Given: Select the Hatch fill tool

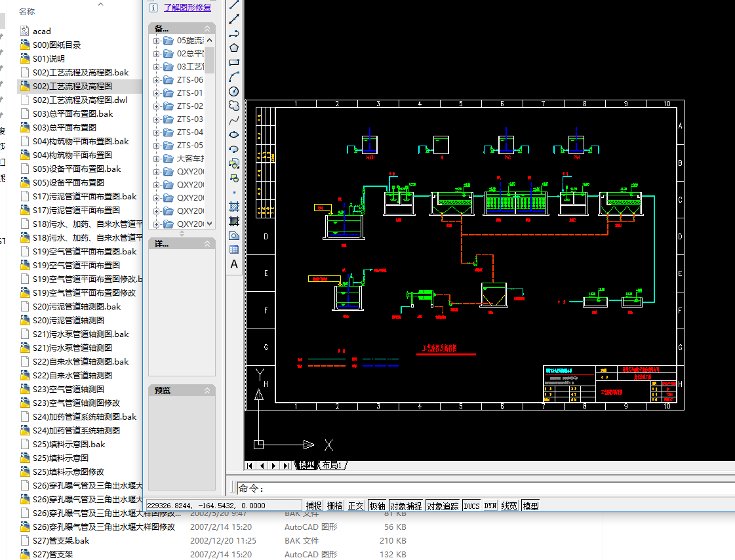Looking at the screenshot, I should [x=234, y=206].
